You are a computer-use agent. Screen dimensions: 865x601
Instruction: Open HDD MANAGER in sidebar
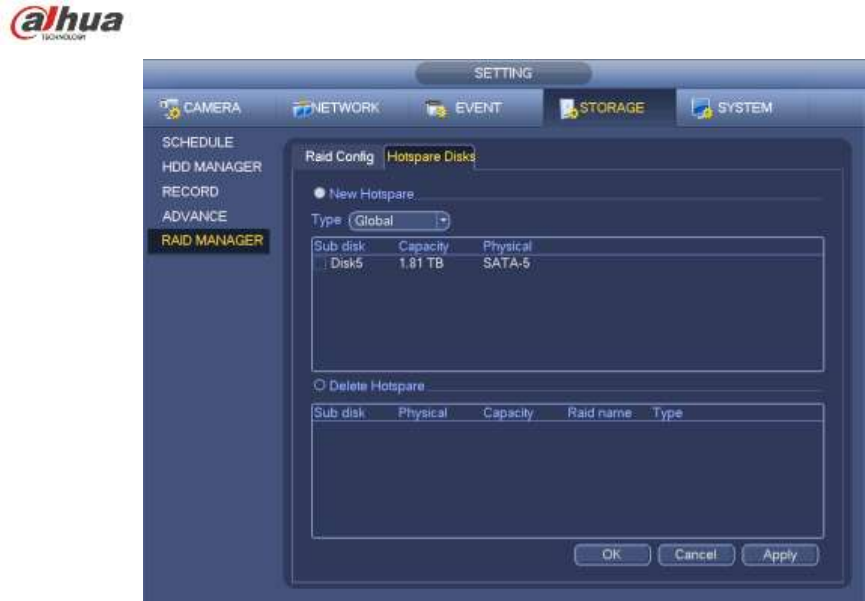tap(212, 167)
